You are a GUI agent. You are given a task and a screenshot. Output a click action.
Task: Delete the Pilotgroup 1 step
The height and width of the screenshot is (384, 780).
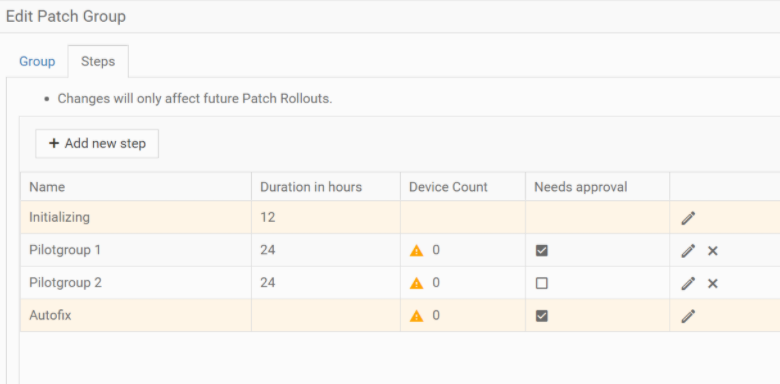point(713,251)
